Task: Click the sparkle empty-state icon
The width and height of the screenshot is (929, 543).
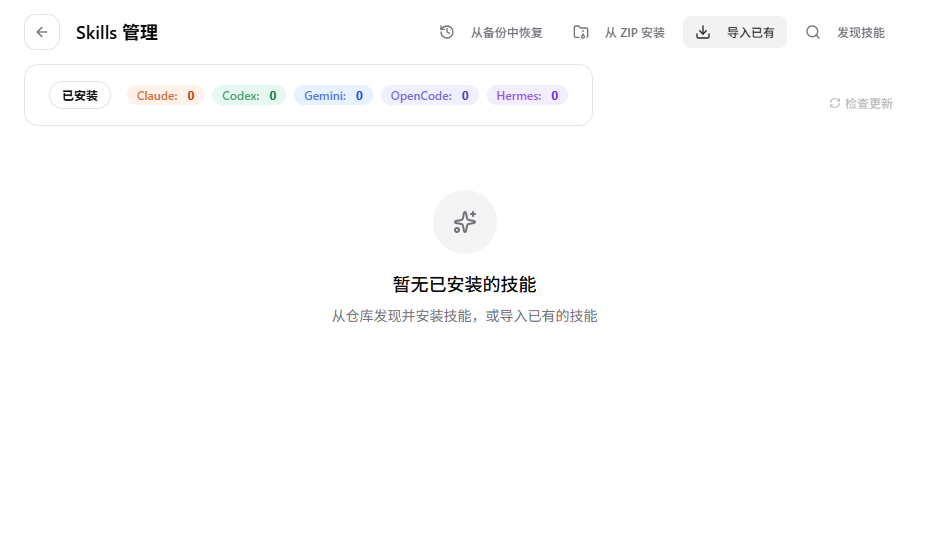Action: point(464,222)
